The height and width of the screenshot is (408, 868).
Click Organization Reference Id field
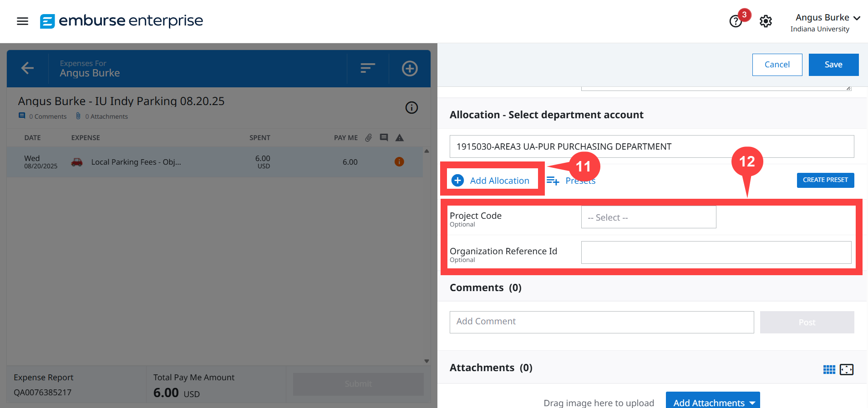click(716, 252)
